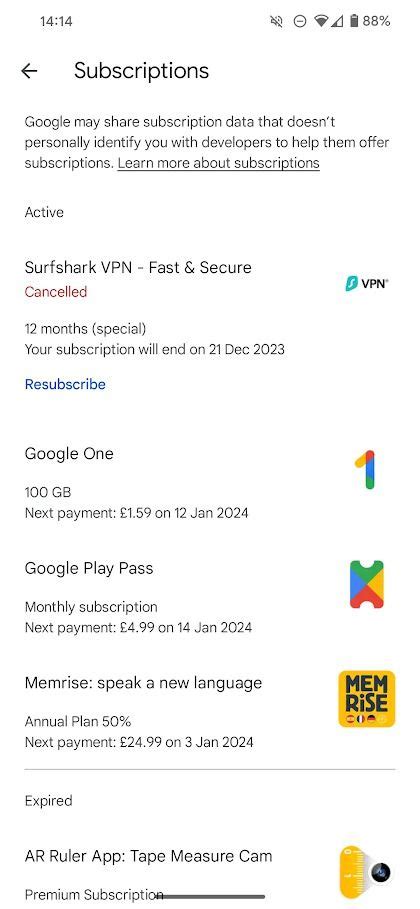The height and width of the screenshot is (909, 420).
Task: Tap the Google One logo icon
Action: [366, 470]
